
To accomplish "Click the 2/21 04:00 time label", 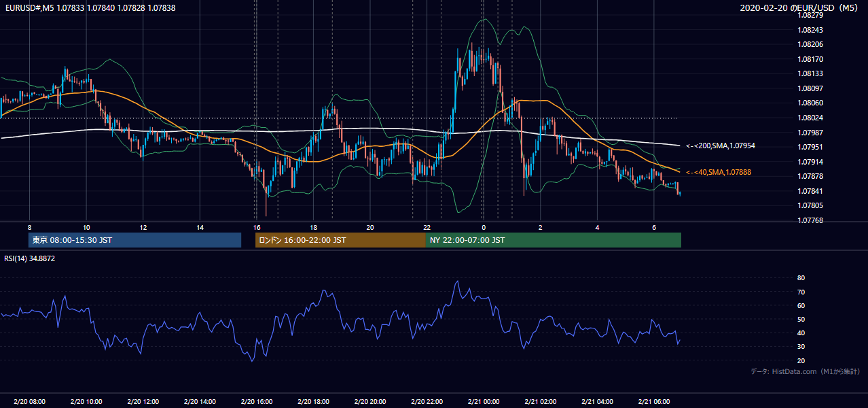I will pos(597,402).
